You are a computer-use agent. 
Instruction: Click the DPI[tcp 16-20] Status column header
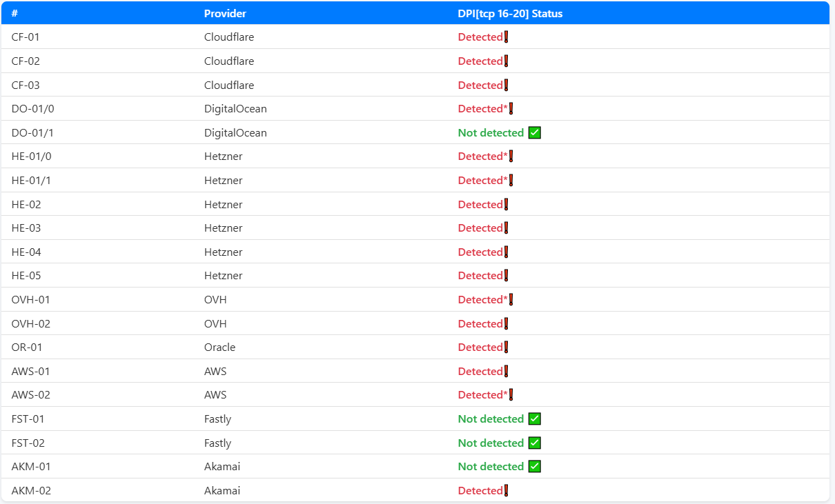pyautogui.click(x=510, y=13)
